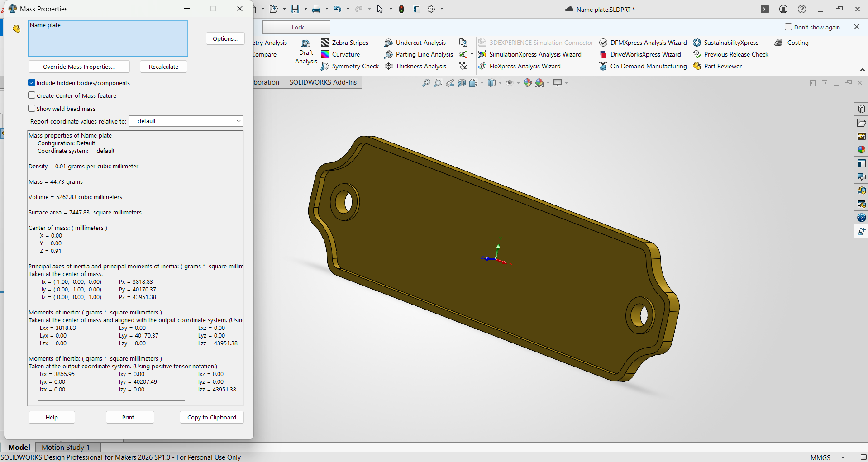Click the Help button in Mass Properties
Viewport: 868px width, 462px height.
tap(52, 417)
